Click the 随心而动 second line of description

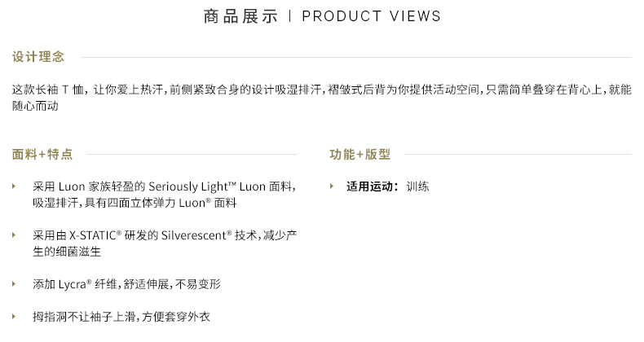(35, 106)
